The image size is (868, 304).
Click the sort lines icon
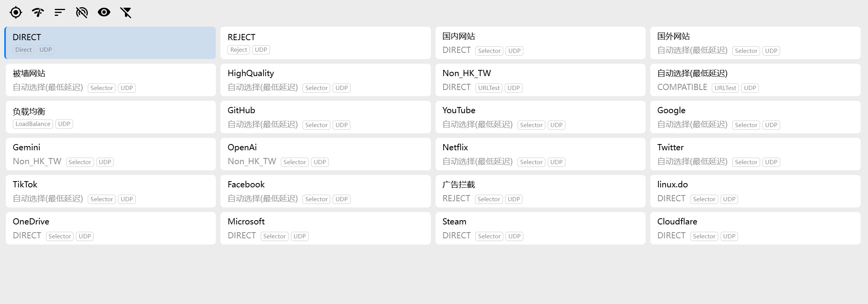click(x=60, y=12)
